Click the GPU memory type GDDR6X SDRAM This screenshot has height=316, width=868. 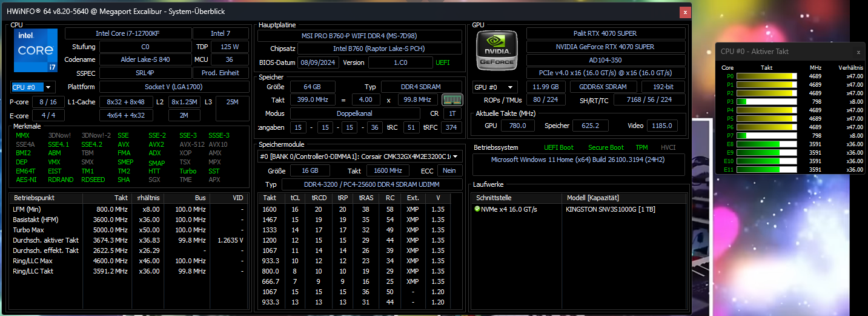point(603,87)
